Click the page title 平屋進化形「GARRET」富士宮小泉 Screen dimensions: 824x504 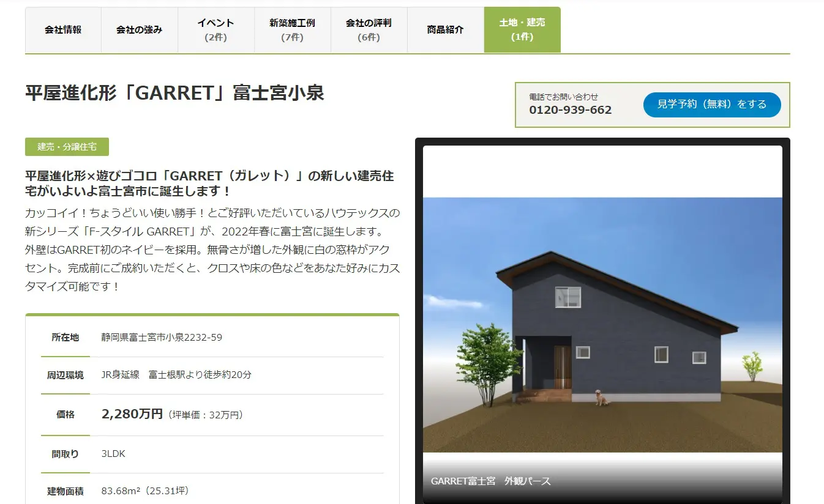(174, 93)
